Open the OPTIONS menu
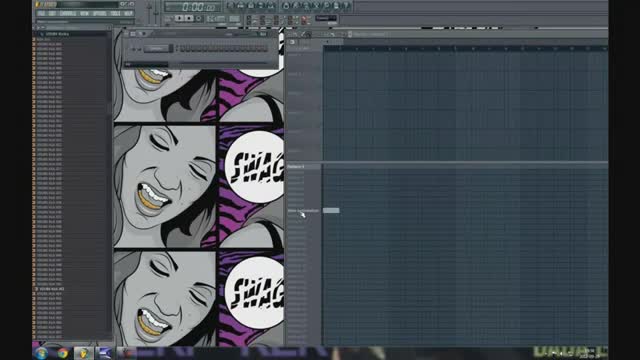 (99, 13)
